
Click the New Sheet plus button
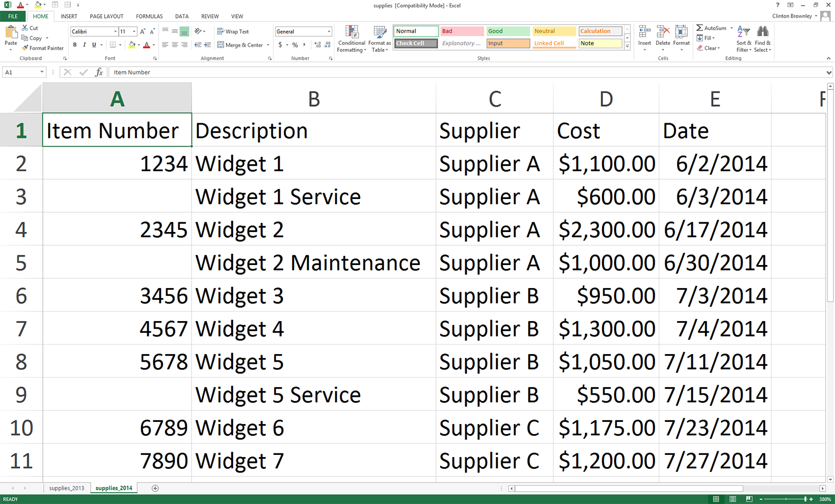[154, 487]
